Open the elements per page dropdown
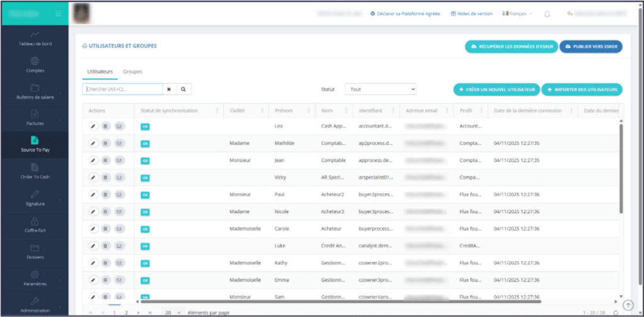The width and height of the screenshot is (644, 317). 172,313
